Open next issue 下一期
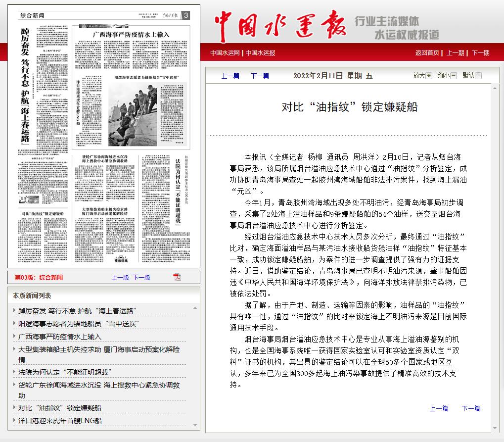The height and width of the screenshot is (442, 504). (481, 53)
